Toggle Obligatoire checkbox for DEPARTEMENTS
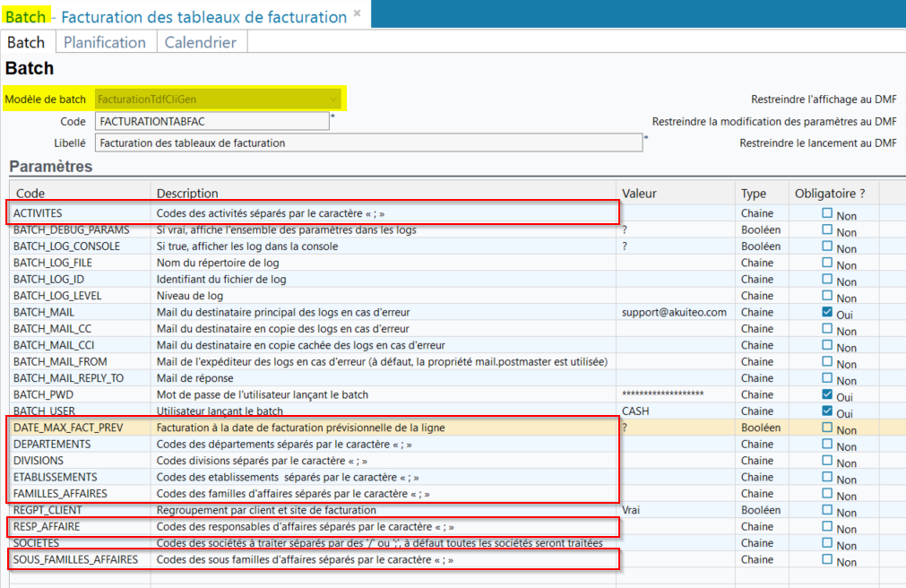The height and width of the screenshot is (588, 906). [x=827, y=444]
